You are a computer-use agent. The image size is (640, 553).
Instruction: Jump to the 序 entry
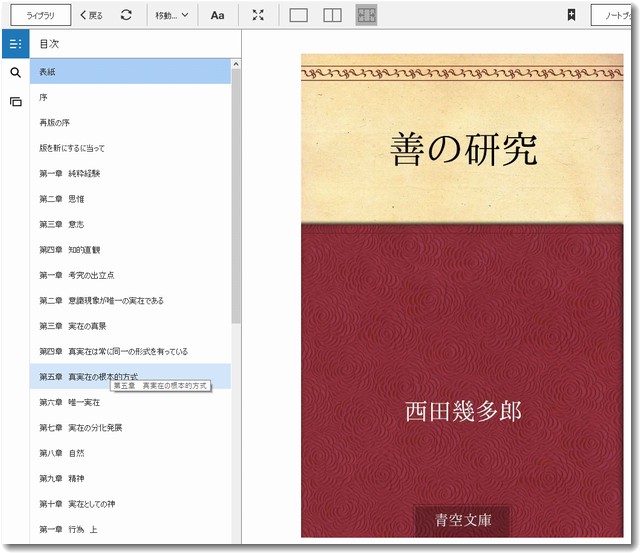click(130, 97)
